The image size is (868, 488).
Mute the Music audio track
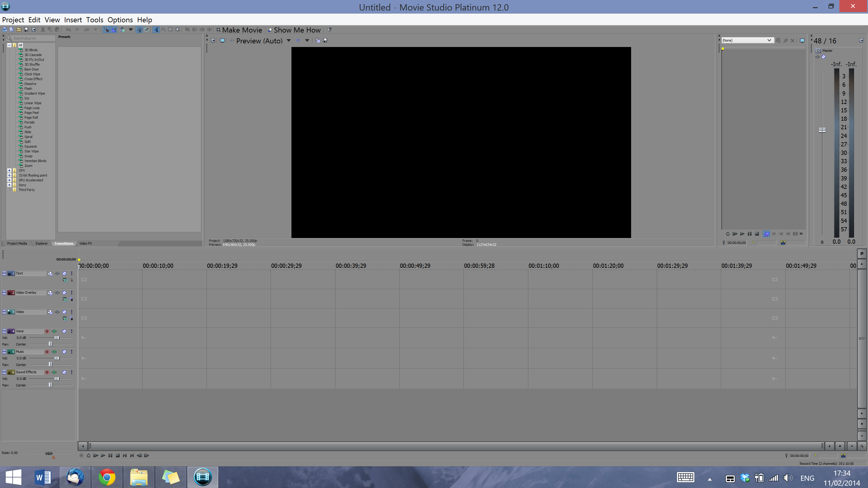[x=64, y=352]
